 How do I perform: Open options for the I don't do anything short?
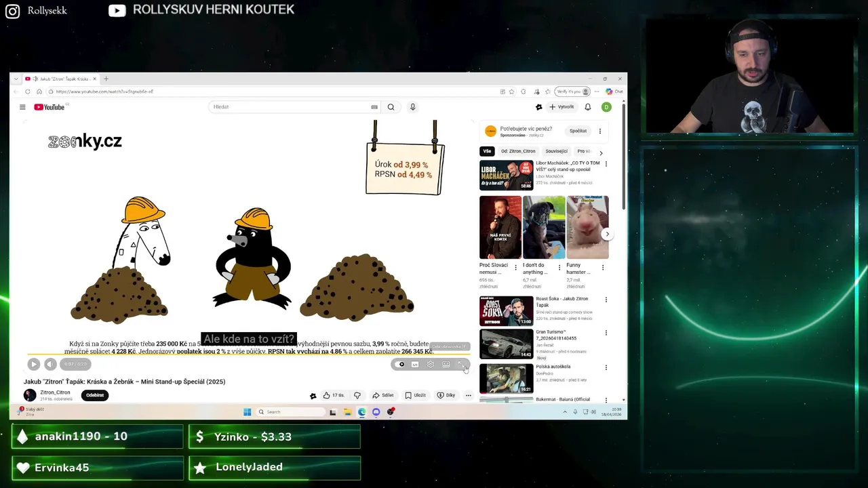point(559,268)
